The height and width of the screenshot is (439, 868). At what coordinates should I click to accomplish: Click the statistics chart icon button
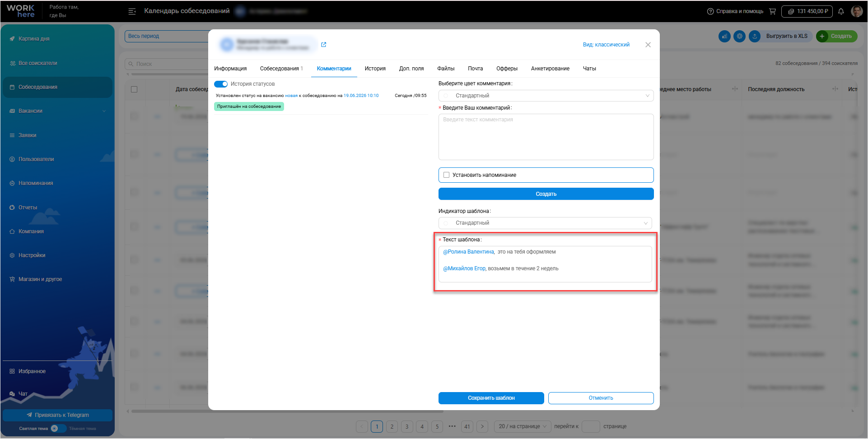[724, 36]
